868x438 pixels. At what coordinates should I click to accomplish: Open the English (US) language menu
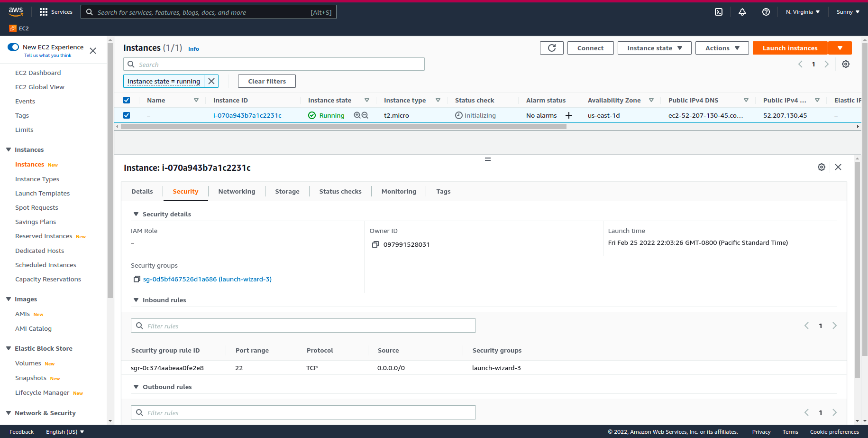[65, 432]
